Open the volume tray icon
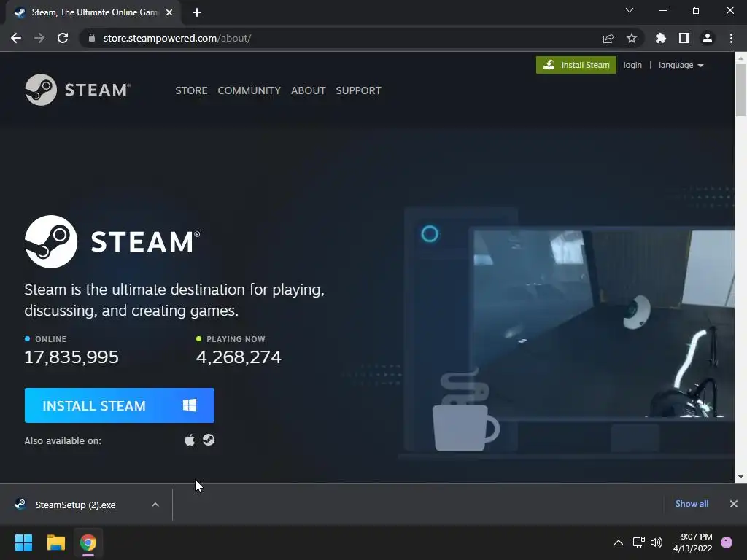Image resolution: width=747 pixels, height=560 pixels. [x=657, y=542]
